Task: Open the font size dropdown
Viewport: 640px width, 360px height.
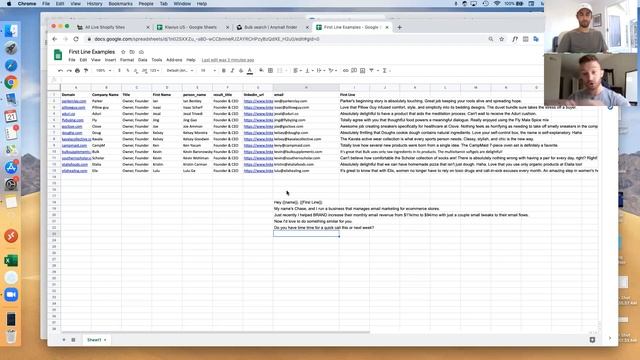Action: click(208, 71)
